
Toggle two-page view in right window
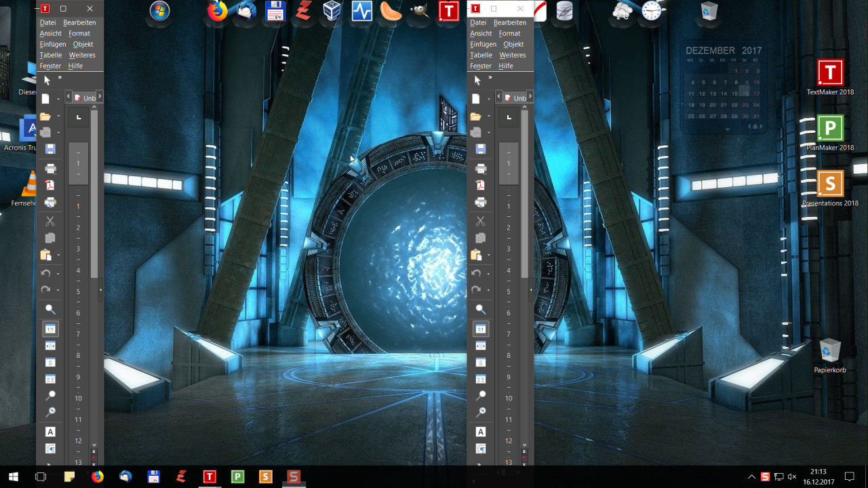pyautogui.click(x=481, y=380)
